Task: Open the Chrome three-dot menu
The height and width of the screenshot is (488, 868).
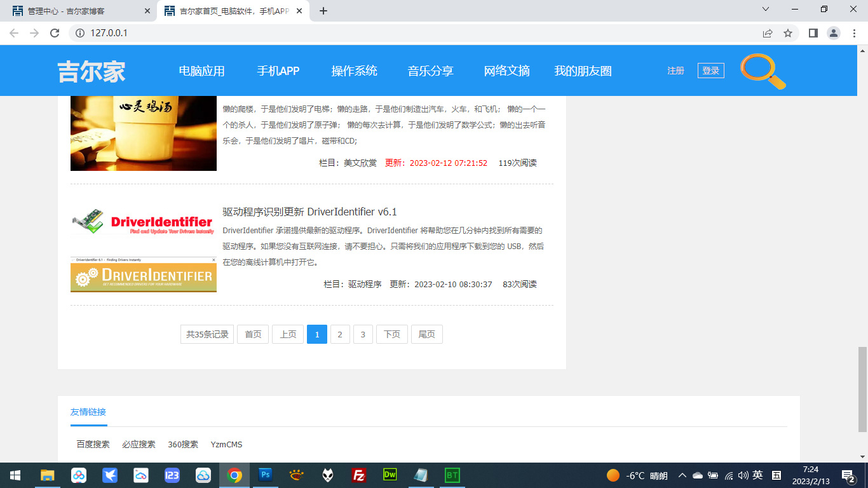Action: [x=855, y=33]
